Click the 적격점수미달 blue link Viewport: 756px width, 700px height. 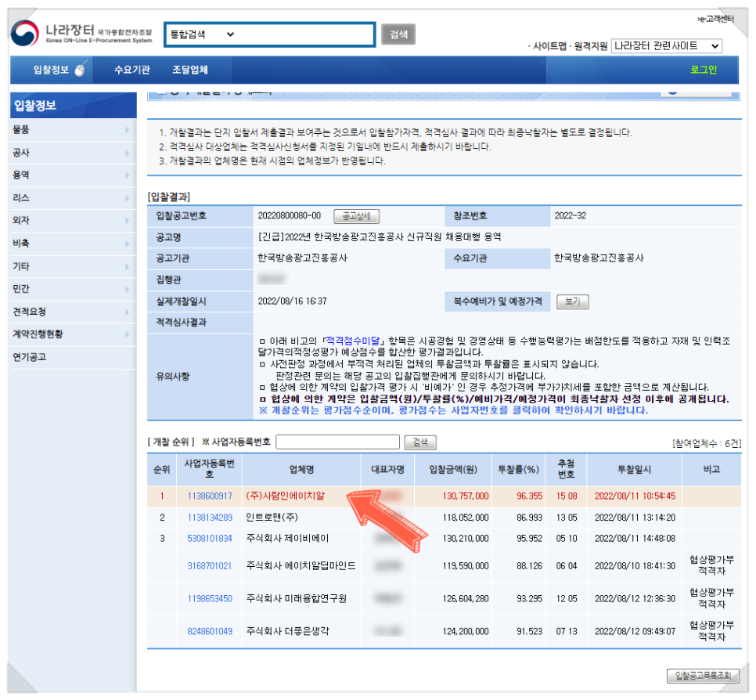(x=352, y=341)
